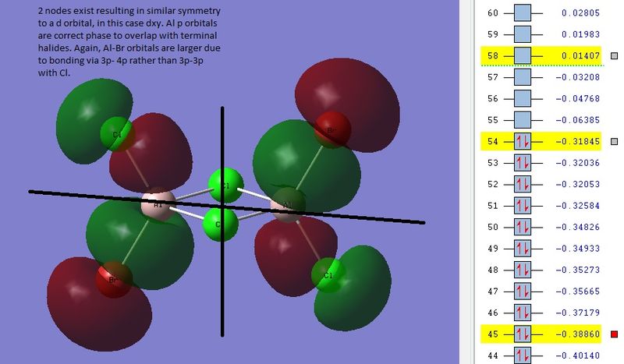624x364 pixels.
Task: Click orbital number label 48
Action: [493, 270]
